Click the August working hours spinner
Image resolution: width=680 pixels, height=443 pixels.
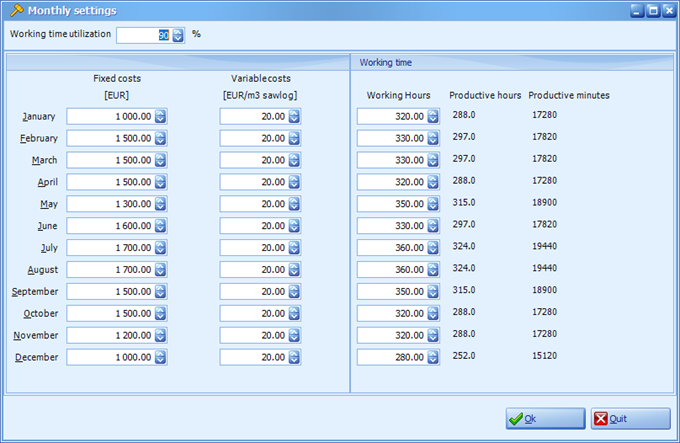point(433,270)
